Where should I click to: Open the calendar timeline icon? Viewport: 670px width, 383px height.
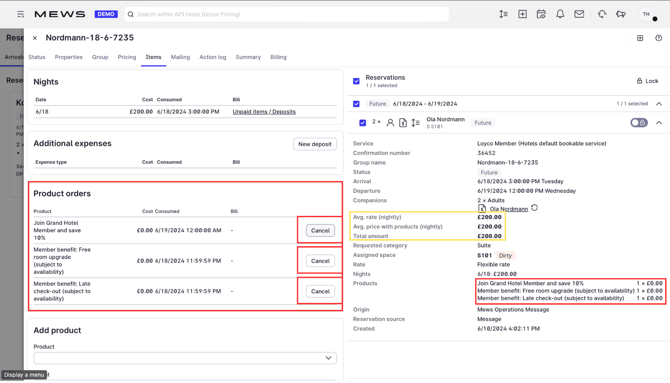click(541, 14)
